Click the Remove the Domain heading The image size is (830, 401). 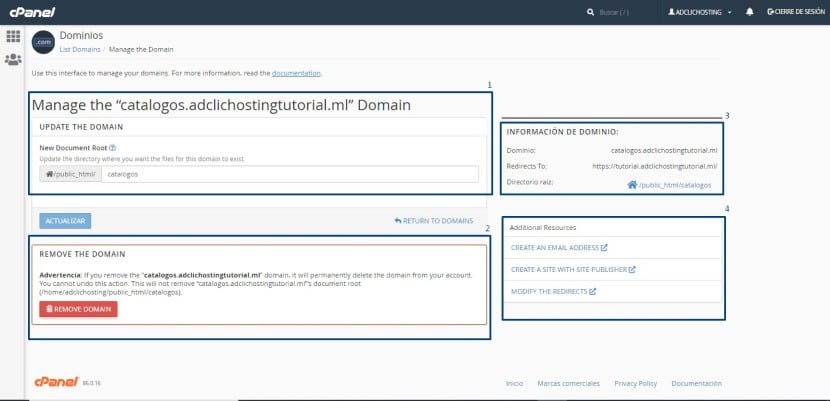pyautogui.click(x=82, y=254)
